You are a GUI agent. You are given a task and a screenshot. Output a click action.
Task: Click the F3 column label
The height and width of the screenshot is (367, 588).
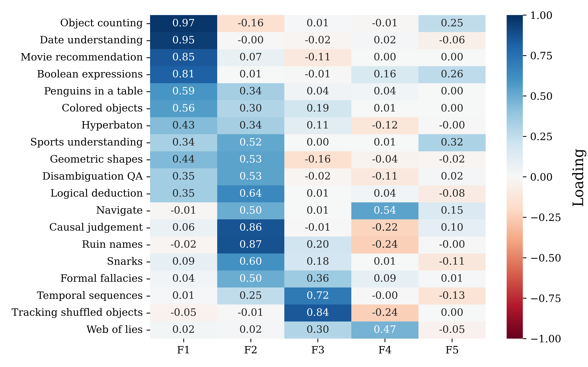point(318,350)
